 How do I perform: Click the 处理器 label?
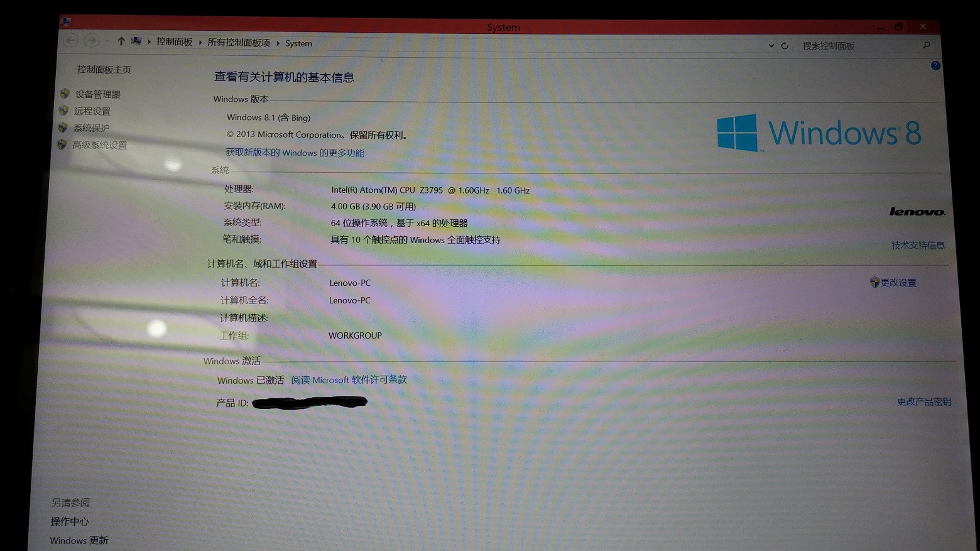239,188
